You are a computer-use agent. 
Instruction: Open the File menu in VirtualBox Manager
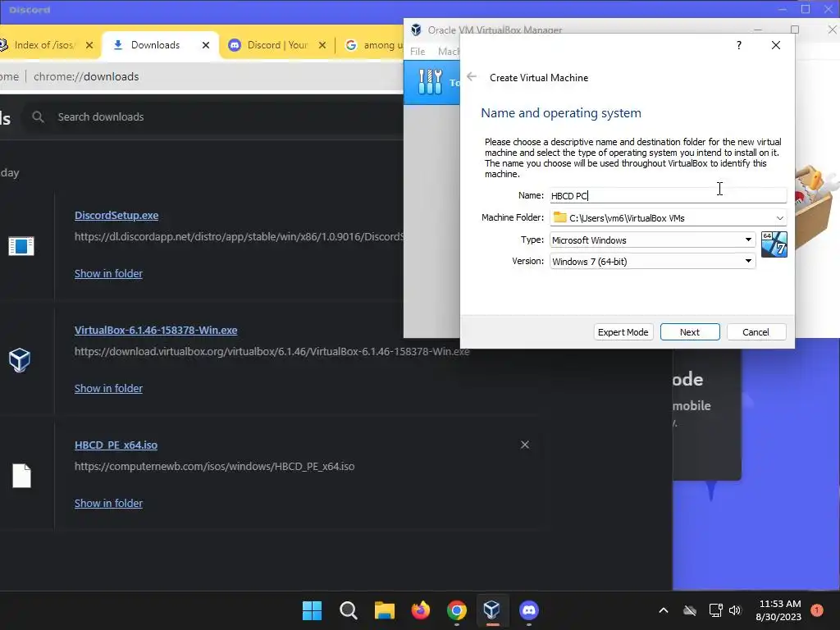coord(418,52)
